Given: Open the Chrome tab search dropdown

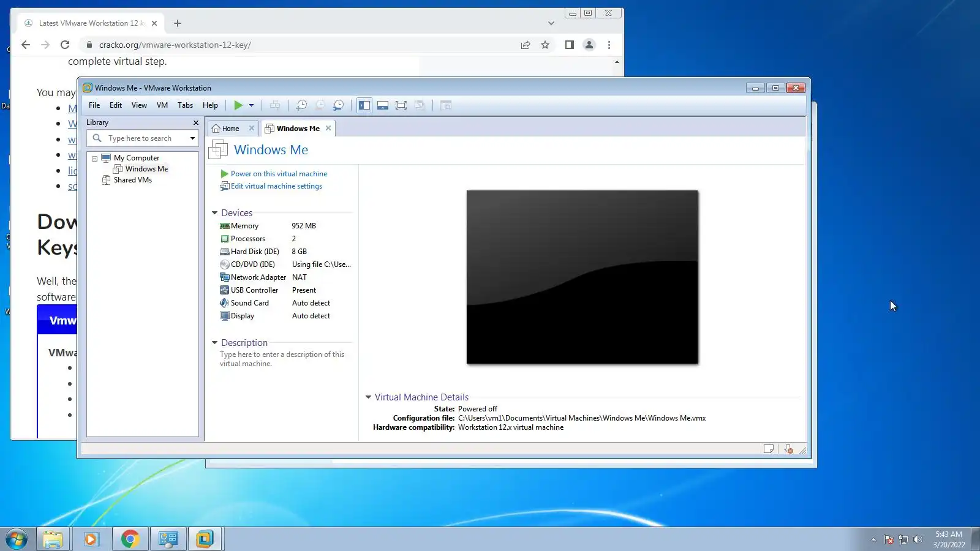Looking at the screenshot, I should pyautogui.click(x=551, y=23).
